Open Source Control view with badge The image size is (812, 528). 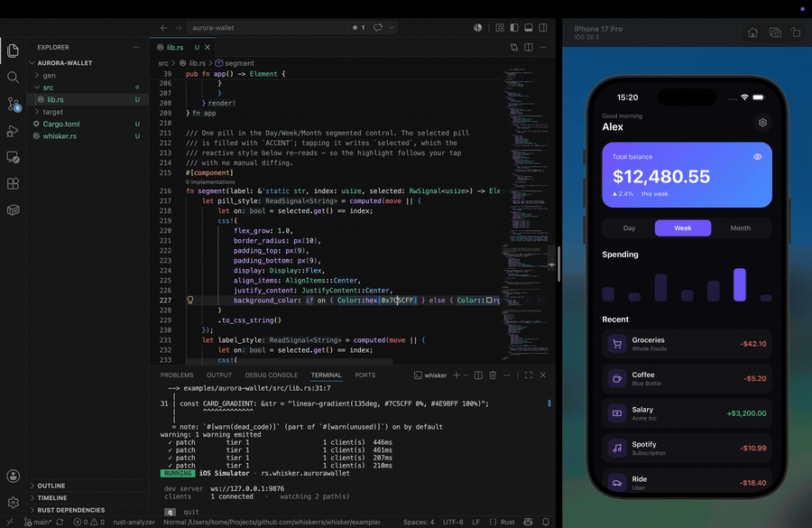coord(13,104)
